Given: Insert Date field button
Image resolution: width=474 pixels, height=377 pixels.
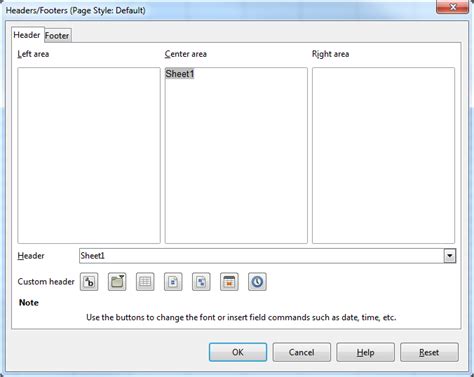Looking at the screenshot, I should (229, 282).
